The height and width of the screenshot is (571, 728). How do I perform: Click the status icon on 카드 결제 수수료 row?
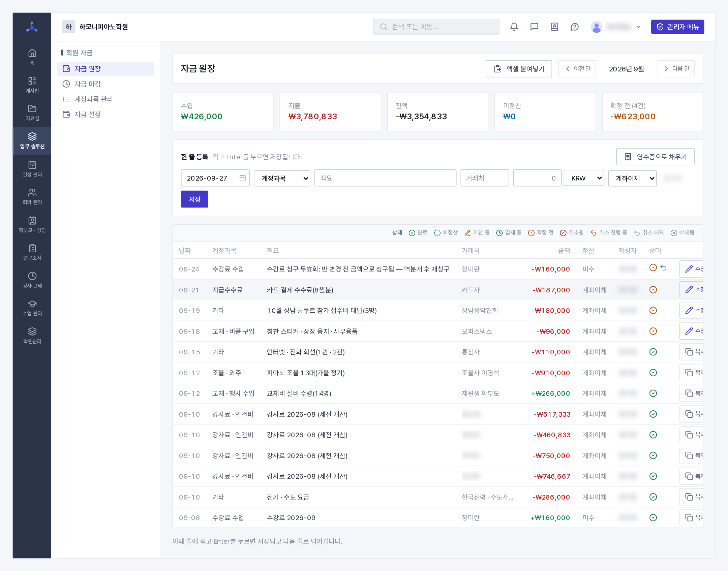653,290
